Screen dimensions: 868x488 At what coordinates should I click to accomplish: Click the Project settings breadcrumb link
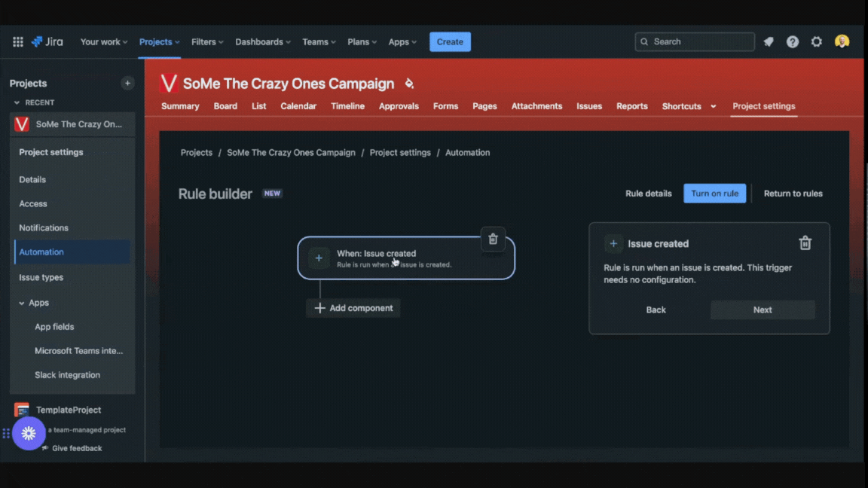[x=399, y=153]
